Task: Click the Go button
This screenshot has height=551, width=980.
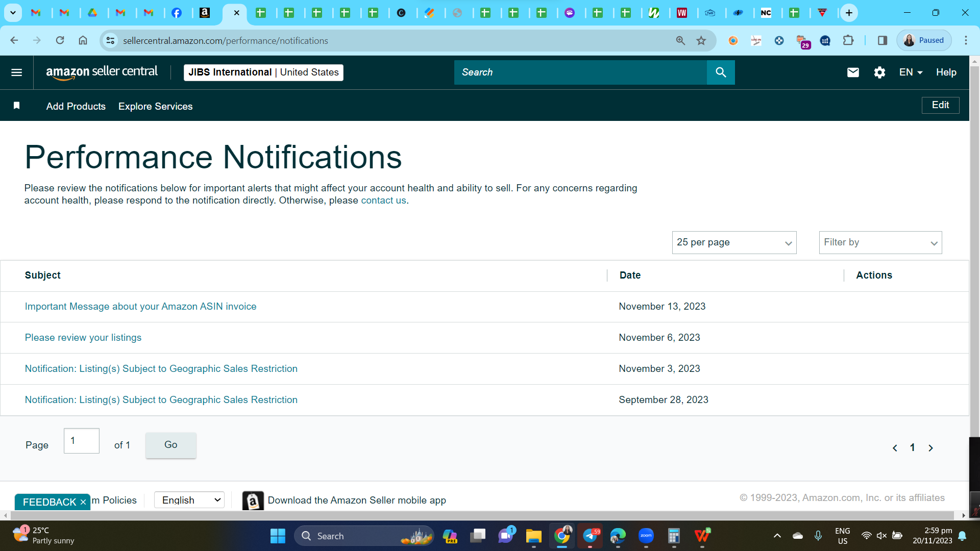Action: (170, 445)
